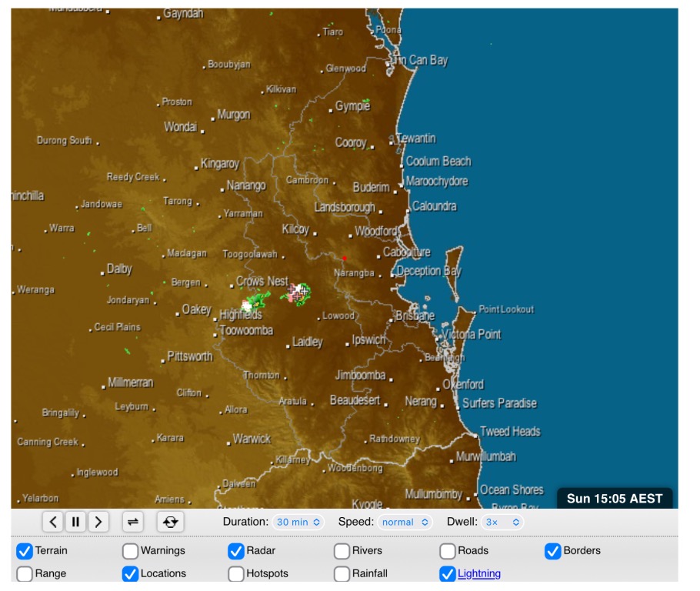This screenshot has height=591, width=700.
Task: Disable the Terrain layer checkbox
Action: point(25,551)
